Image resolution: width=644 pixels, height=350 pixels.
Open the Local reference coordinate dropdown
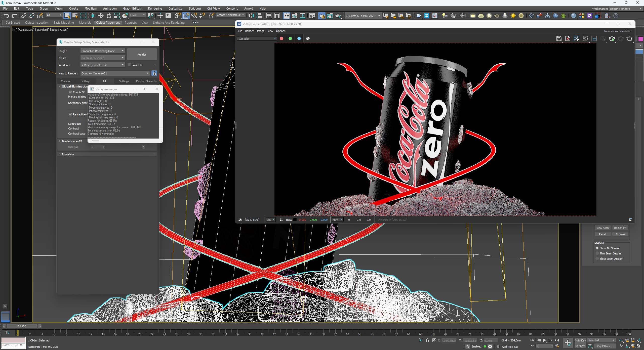tap(138, 15)
